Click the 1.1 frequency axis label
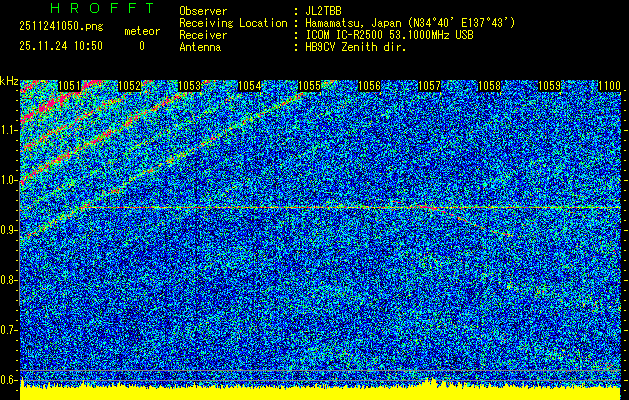 coord(9,130)
